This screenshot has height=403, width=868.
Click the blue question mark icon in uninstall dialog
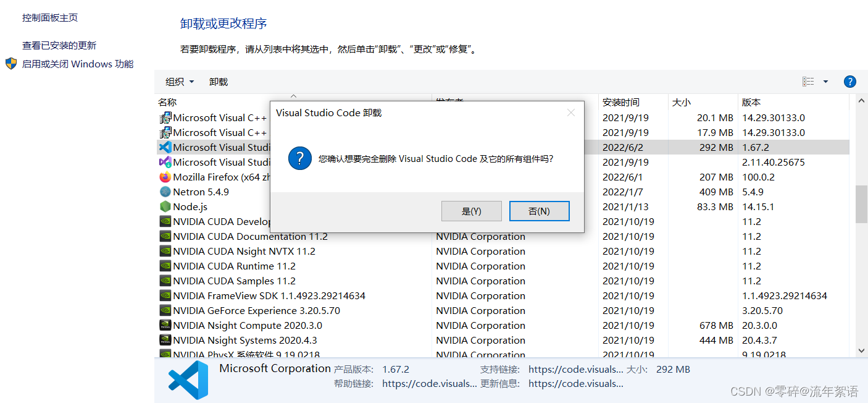click(300, 159)
